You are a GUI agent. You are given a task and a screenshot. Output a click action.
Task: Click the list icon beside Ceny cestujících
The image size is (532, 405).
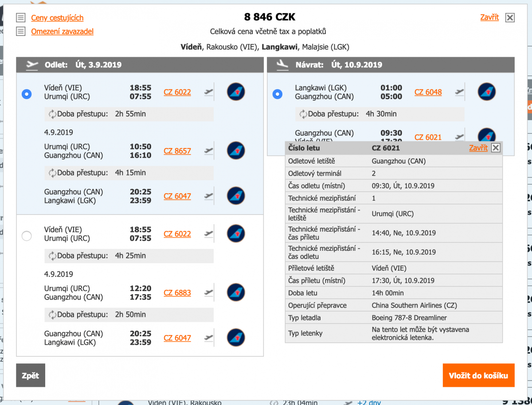(x=20, y=18)
